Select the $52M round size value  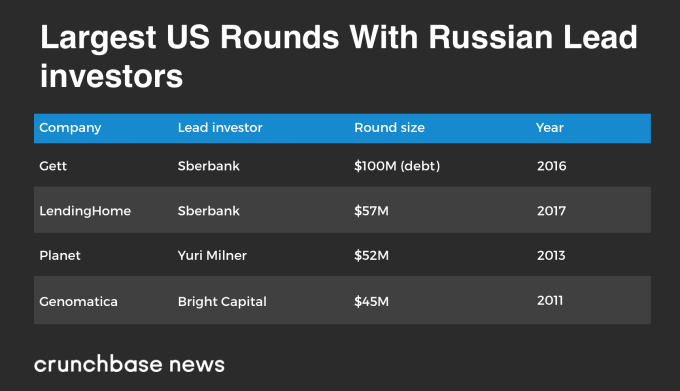tap(371, 255)
